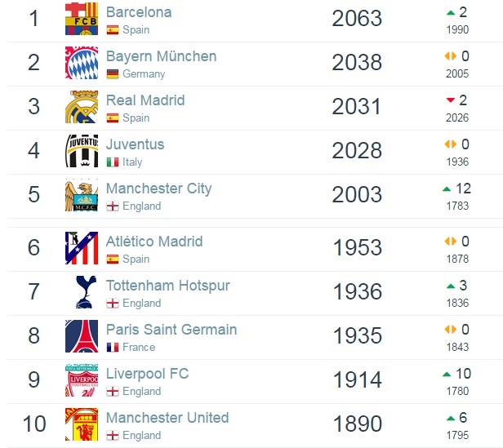Click the Juventus club badge
This screenshot has width=503, height=448.
82,151
